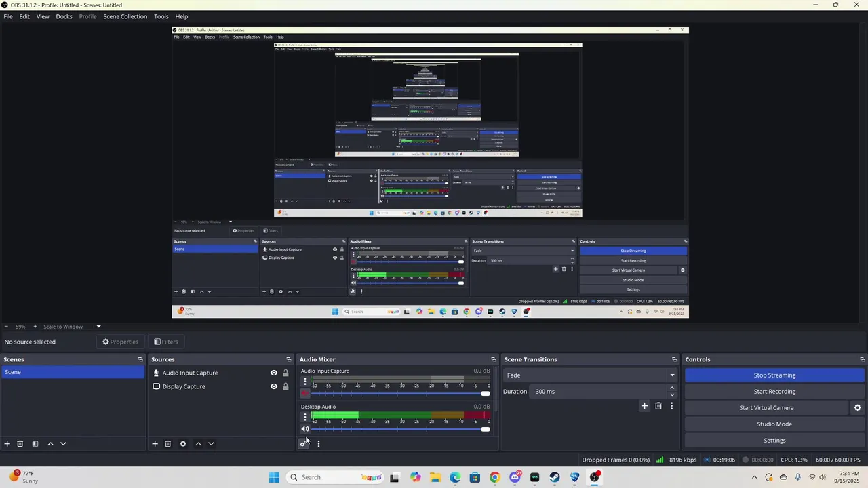Open Fade transition dropdown

[590, 375]
